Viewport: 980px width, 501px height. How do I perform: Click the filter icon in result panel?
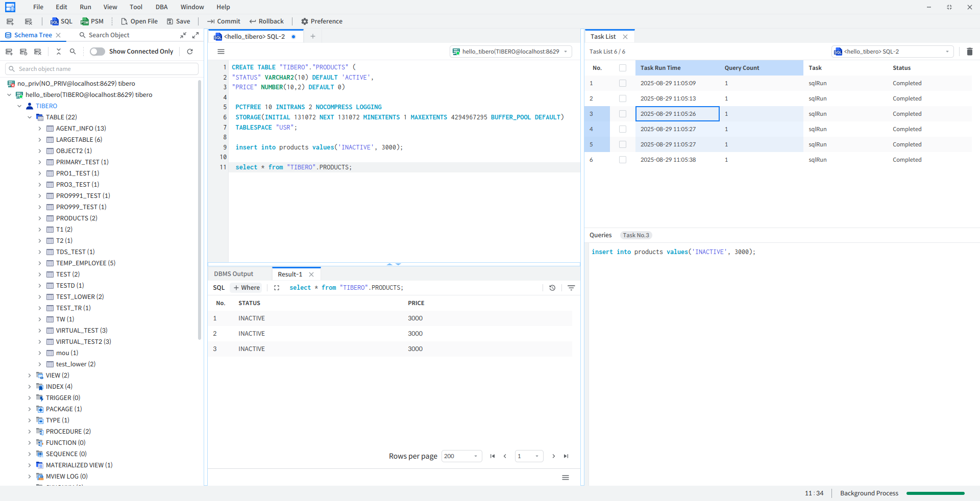pos(571,288)
